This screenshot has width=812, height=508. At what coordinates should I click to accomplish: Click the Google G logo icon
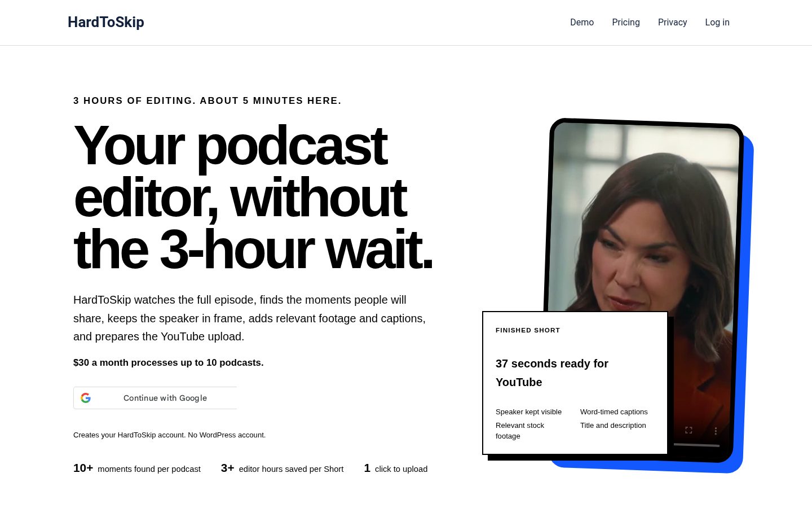click(86, 398)
